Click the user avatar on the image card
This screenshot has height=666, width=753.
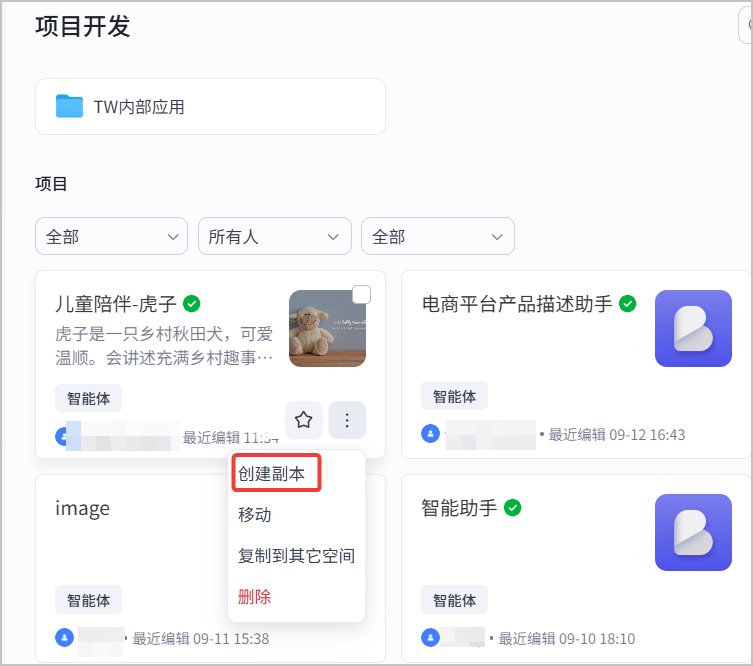click(x=64, y=638)
